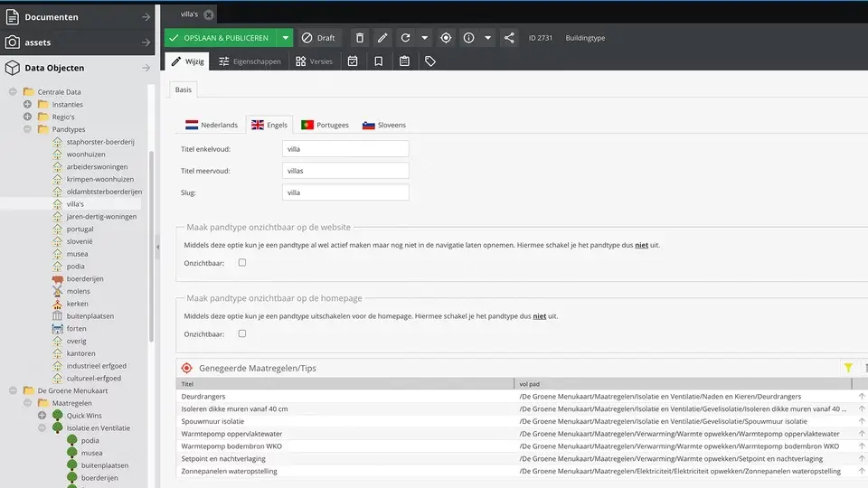The image size is (868, 488).
Task: Move Deurdrangers row up with arrow
Action: pos(862,396)
